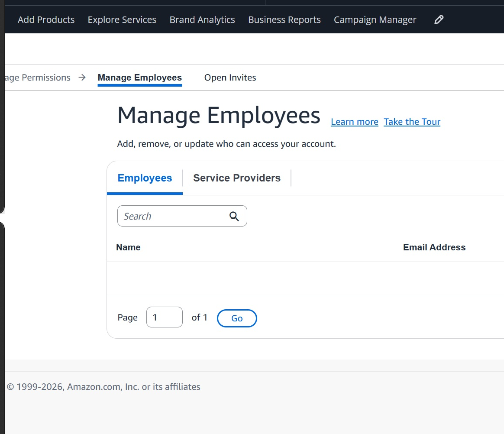
Task: Go to Brand Analytics
Action: (x=202, y=19)
